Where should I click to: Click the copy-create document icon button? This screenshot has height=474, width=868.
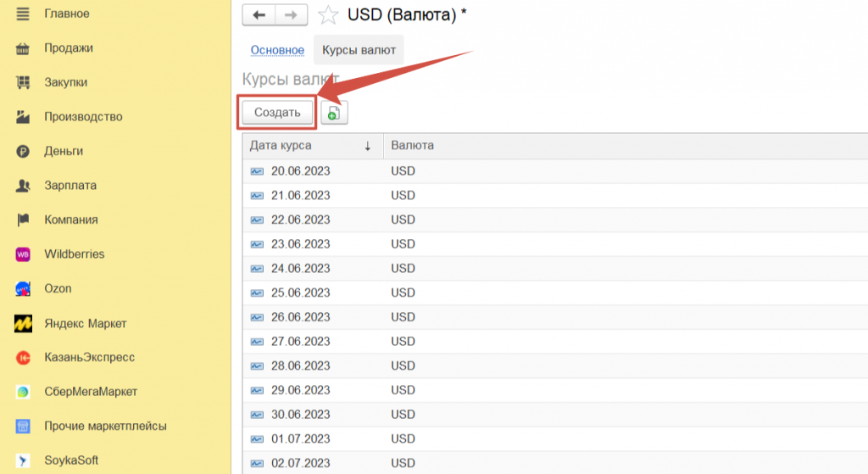[x=334, y=113]
